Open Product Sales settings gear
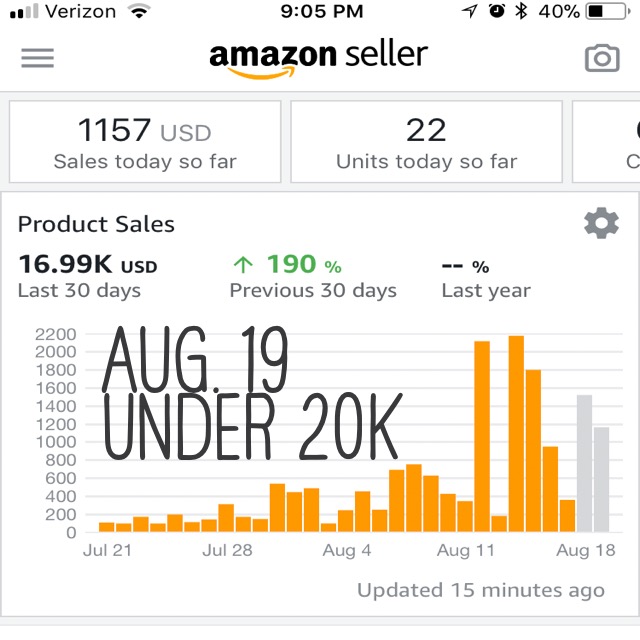 601,223
